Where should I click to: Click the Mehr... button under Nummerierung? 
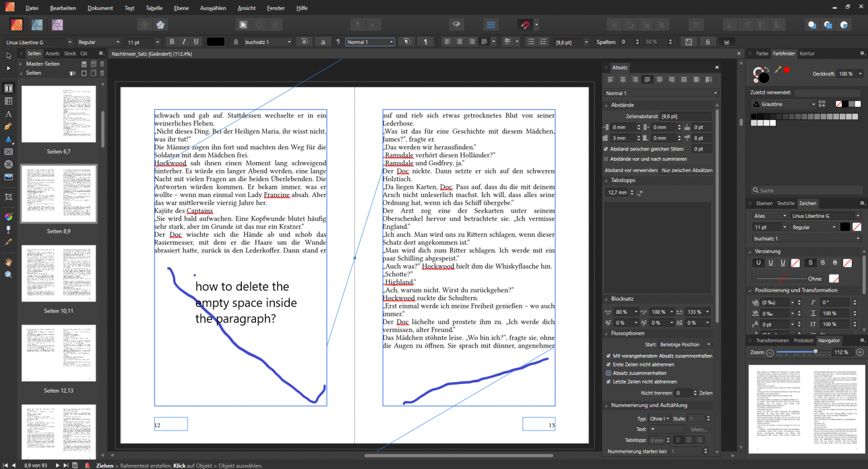(x=699, y=429)
